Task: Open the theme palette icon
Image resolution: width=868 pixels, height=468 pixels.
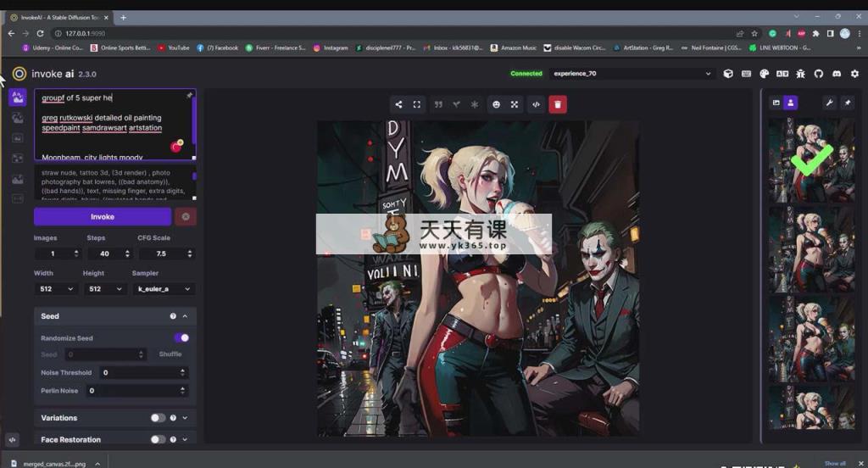Action: [x=765, y=74]
